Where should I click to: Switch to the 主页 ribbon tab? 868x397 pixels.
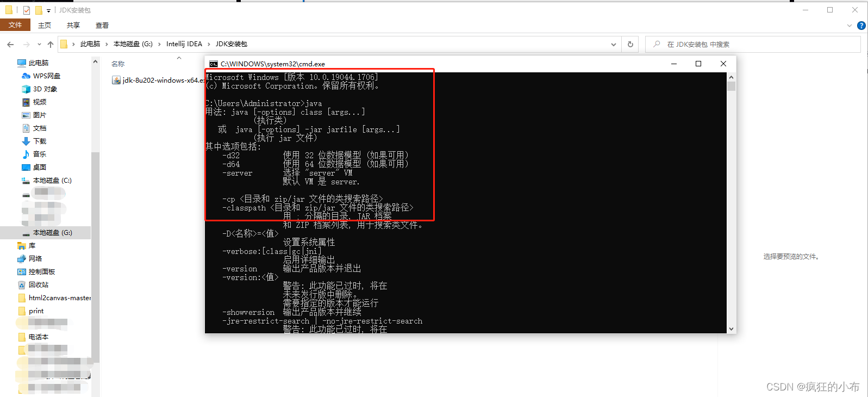click(x=45, y=25)
